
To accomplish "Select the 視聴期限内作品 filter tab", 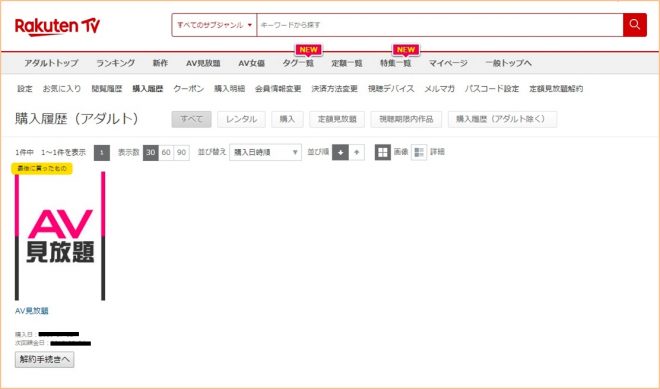I will (406, 119).
